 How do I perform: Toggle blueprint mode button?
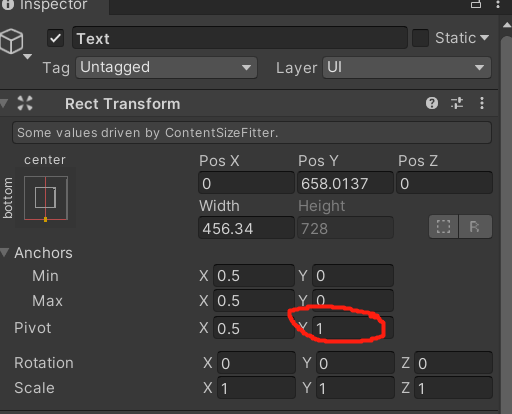tap(443, 227)
